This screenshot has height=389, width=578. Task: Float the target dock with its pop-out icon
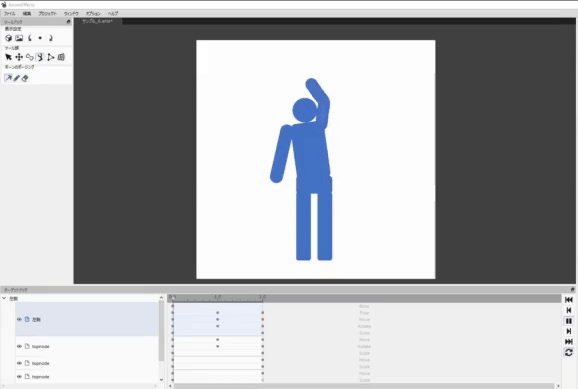[572, 290]
